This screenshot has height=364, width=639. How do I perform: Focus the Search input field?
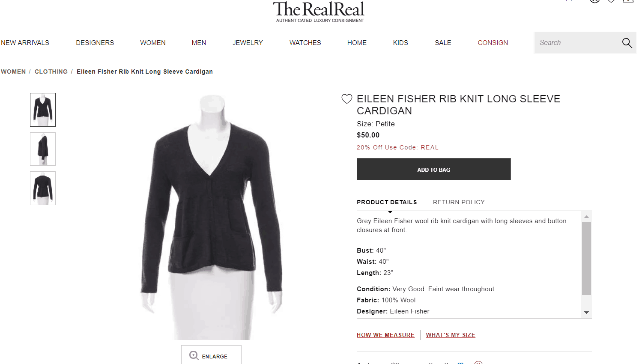pos(576,43)
